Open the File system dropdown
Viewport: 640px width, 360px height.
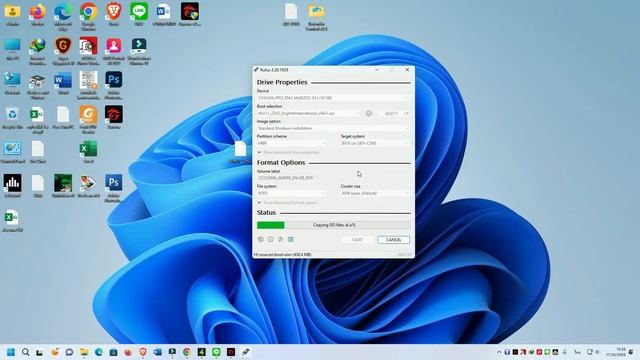pyautogui.click(x=291, y=193)
